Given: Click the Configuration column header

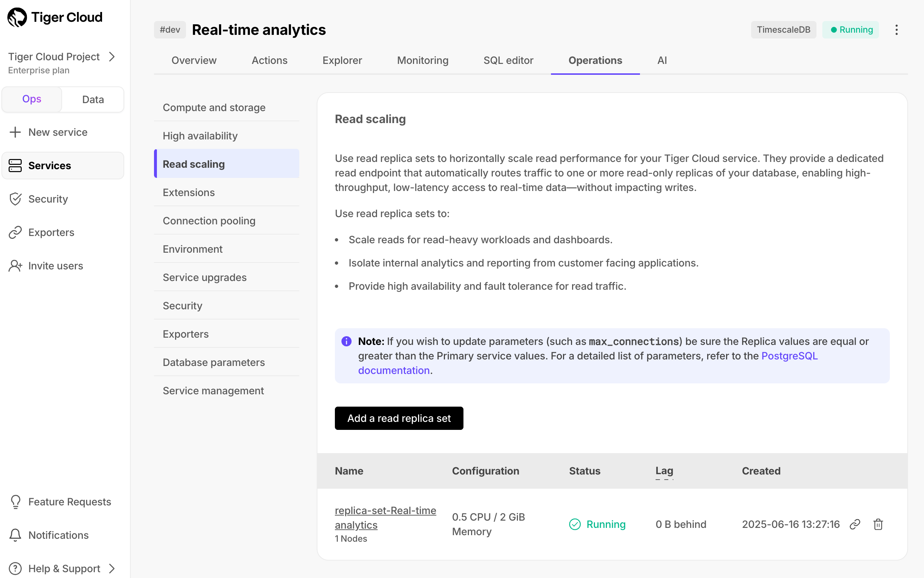Looking at the screenshot, I should (x=485, y=471).
